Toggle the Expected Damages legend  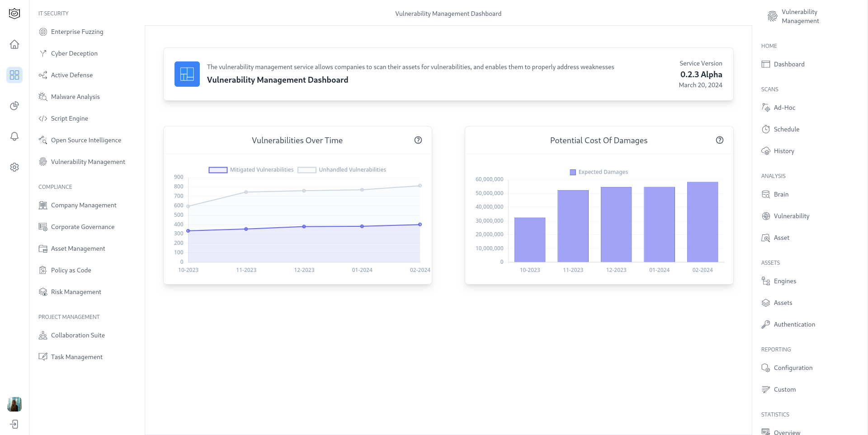pos(599,172)
